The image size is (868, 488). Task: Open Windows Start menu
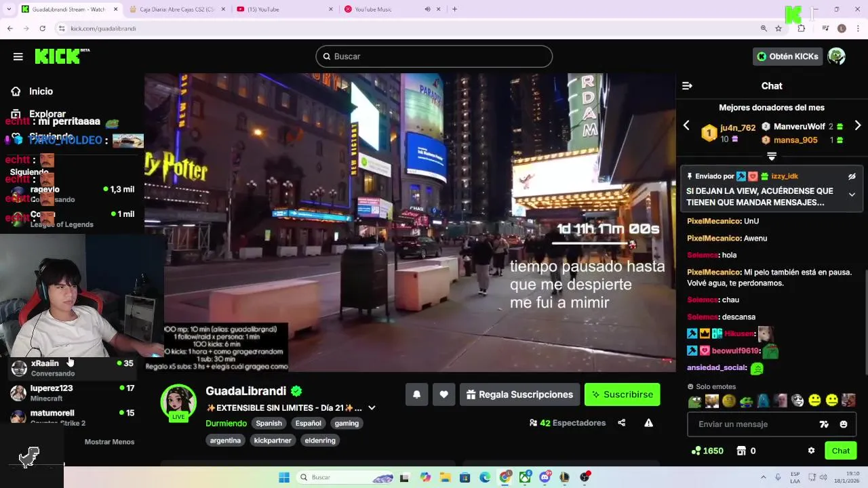coord(284,477)
